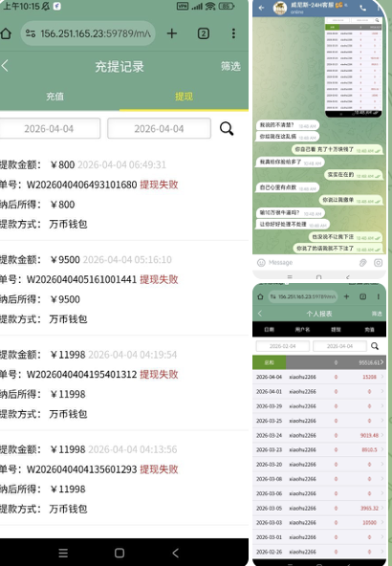Go back with the Telegram chat header arrow
The width and height of the screenshot is (392, 566).
tap(262, 8)
